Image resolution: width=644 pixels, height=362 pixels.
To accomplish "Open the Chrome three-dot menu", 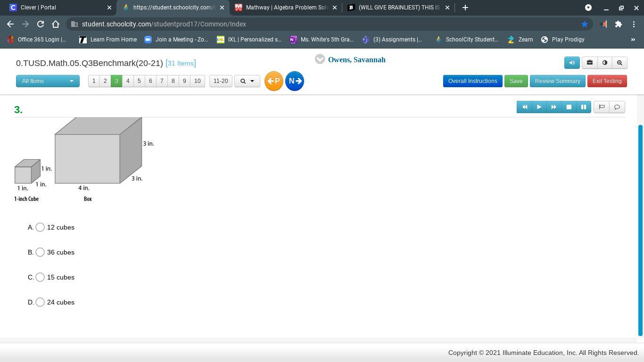I will (634, 24).
